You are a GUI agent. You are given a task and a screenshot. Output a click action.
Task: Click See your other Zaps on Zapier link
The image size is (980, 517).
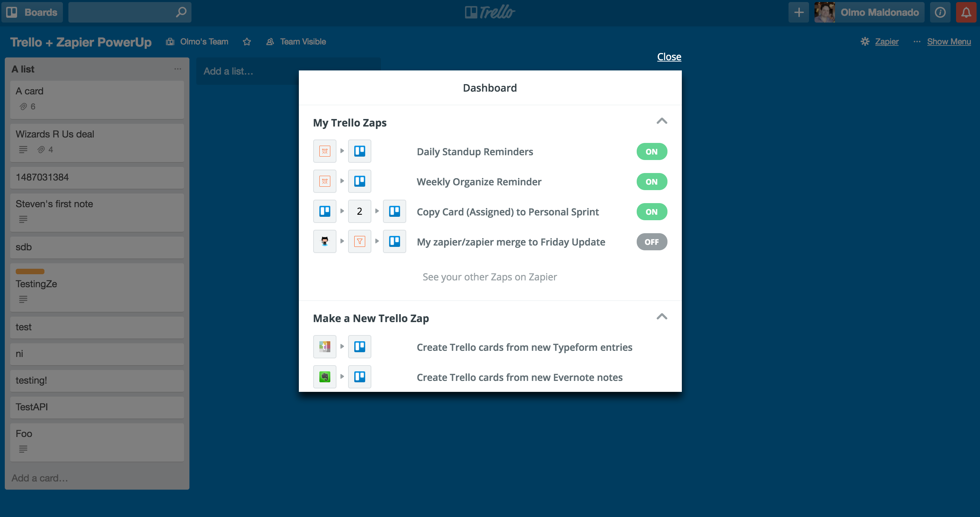(490, 277)
